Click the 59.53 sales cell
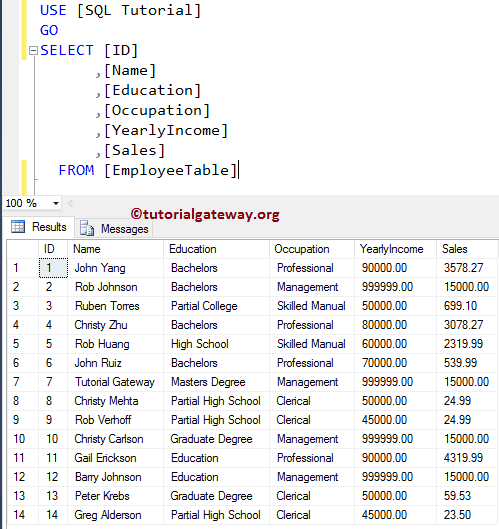 pos(467,496)
